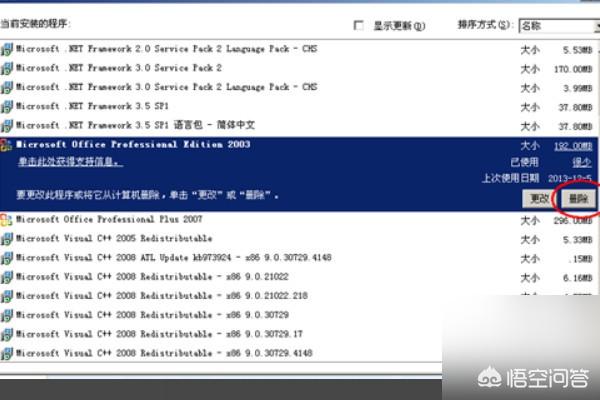Viewport: 600px width, 400px height.
Task: Select .NET Framework 3.5 SP1 语言包 - 简体中文
Action: 135,125
